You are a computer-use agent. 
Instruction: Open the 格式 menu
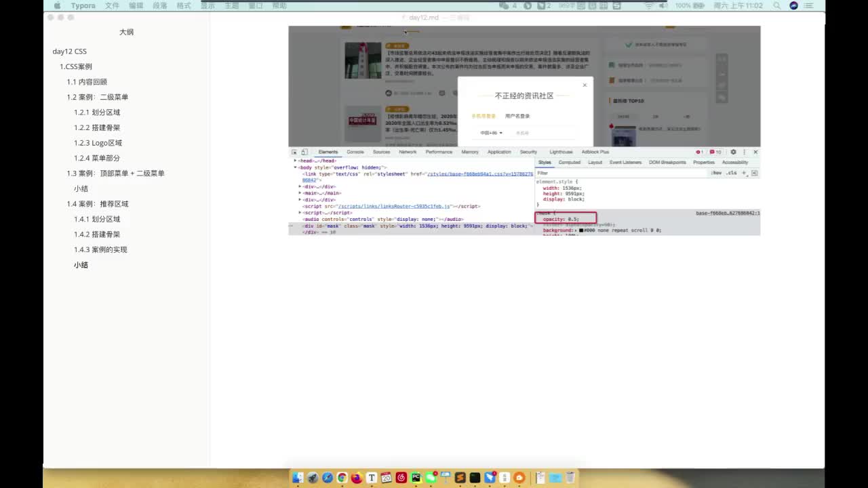click(184, 5)
